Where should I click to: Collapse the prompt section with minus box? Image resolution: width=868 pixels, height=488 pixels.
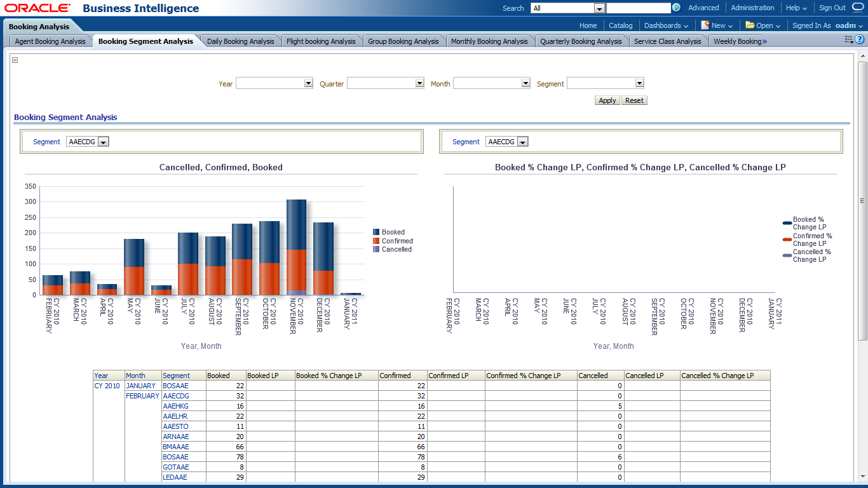15,60
